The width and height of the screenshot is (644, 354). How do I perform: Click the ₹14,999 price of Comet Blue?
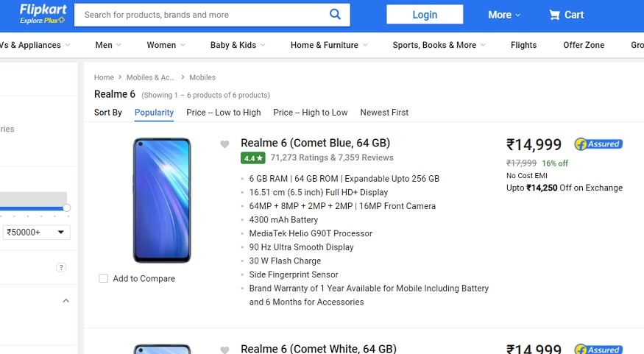[x=534, y=144]
